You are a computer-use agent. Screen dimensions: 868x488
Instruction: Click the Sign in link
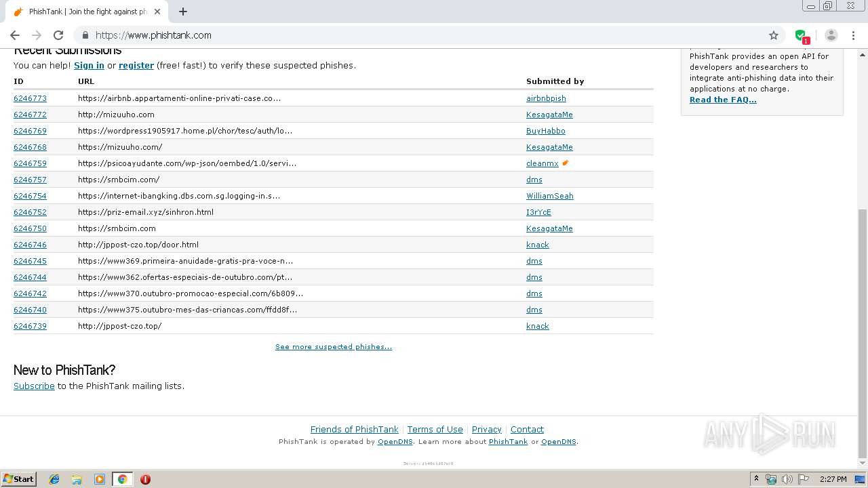(89, 66)
